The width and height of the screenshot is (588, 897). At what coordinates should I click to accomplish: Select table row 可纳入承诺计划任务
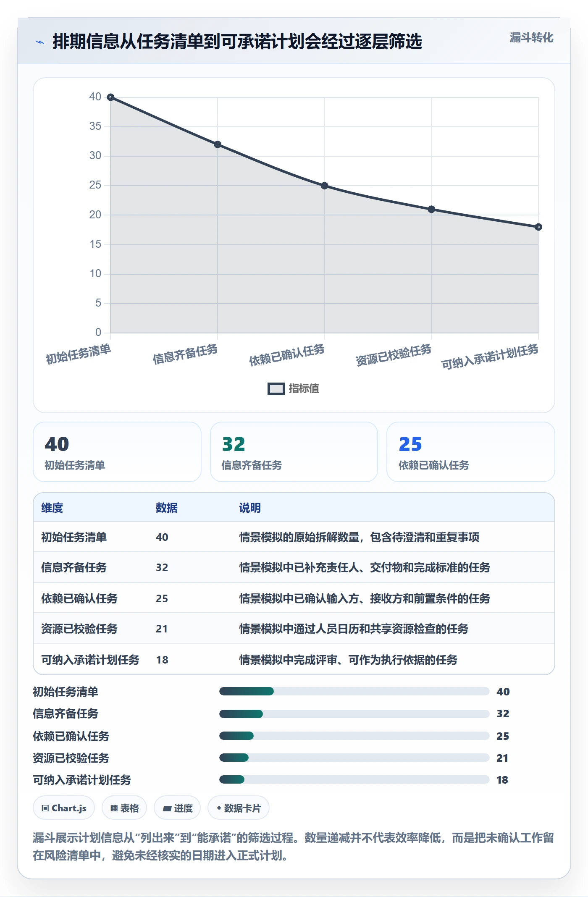click(294, 659)
